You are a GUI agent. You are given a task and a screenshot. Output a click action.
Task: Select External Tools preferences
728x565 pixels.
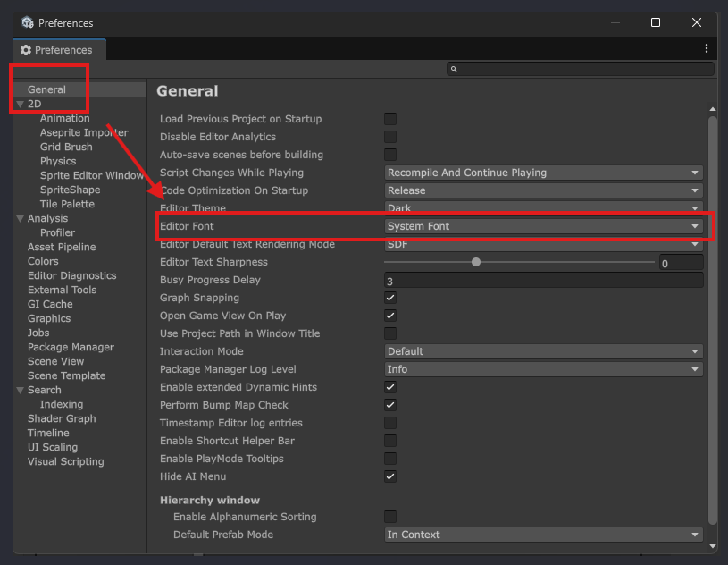63,290
